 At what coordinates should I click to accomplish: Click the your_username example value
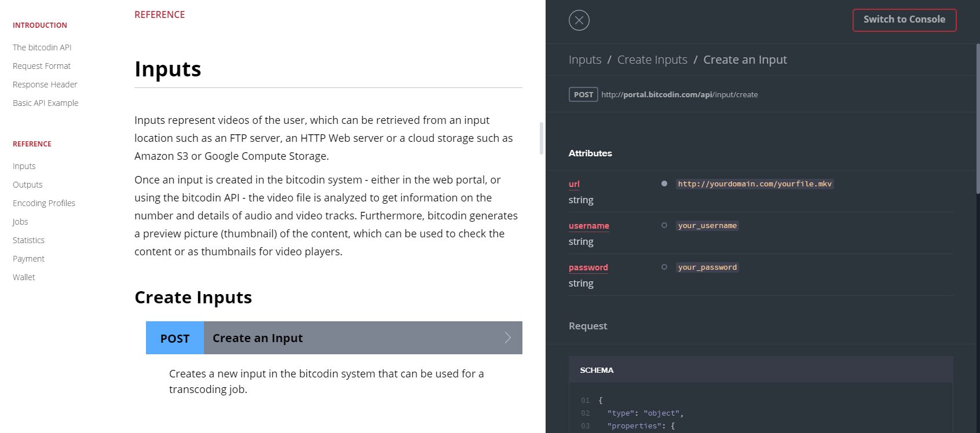click(707, 226)
